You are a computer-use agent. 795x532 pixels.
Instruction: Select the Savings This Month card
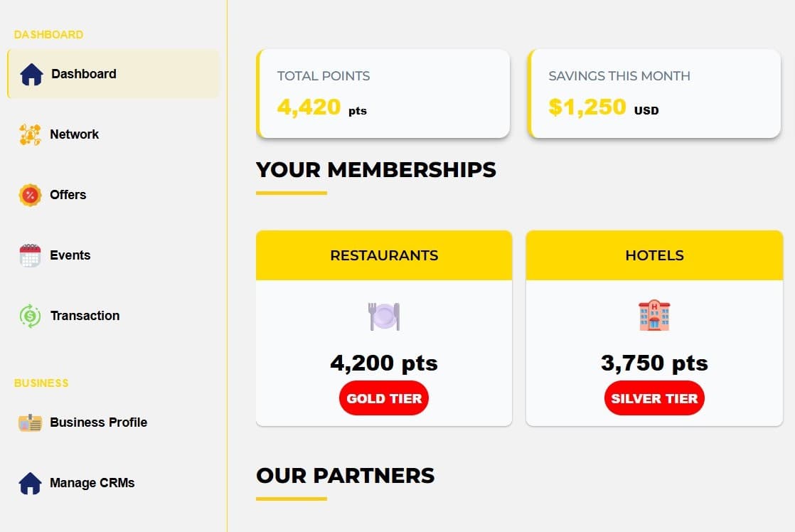coord(655,93)
